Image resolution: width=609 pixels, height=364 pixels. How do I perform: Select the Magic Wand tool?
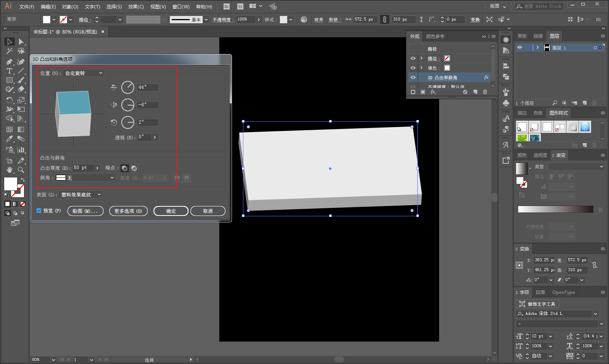10,51
